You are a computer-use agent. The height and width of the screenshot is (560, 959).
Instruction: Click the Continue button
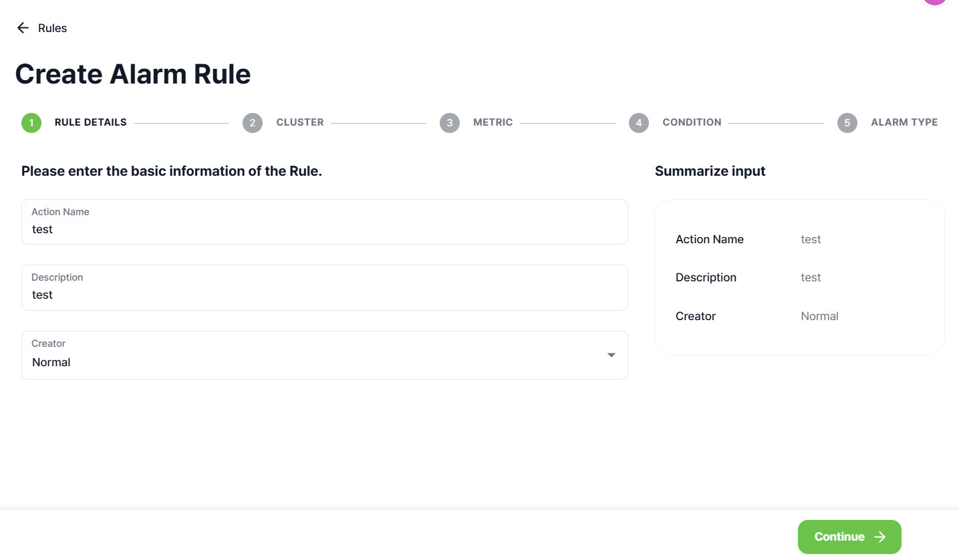pyautogui.click(x=849, y=537)
